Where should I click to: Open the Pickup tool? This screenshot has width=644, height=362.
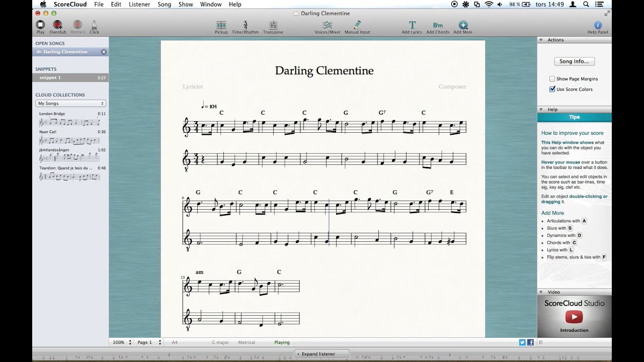[x=221, y=27]
